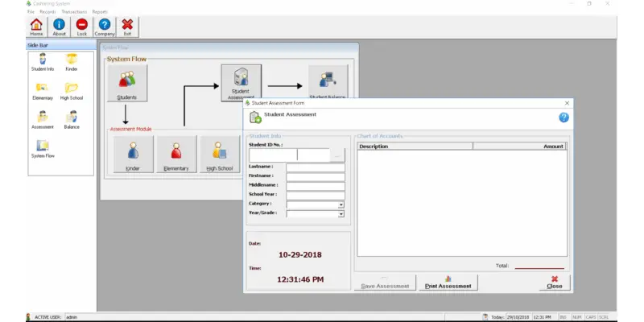Click Kinder button in Assessment Module
This screenshot has height=322, width=644.
[x=133, y=154]
